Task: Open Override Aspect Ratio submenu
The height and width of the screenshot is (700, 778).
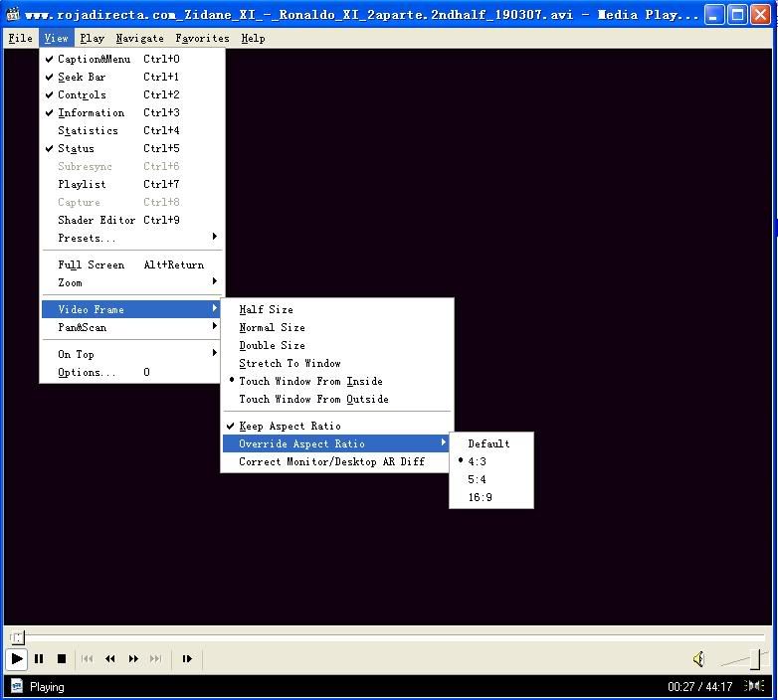Action: point(337,443)
